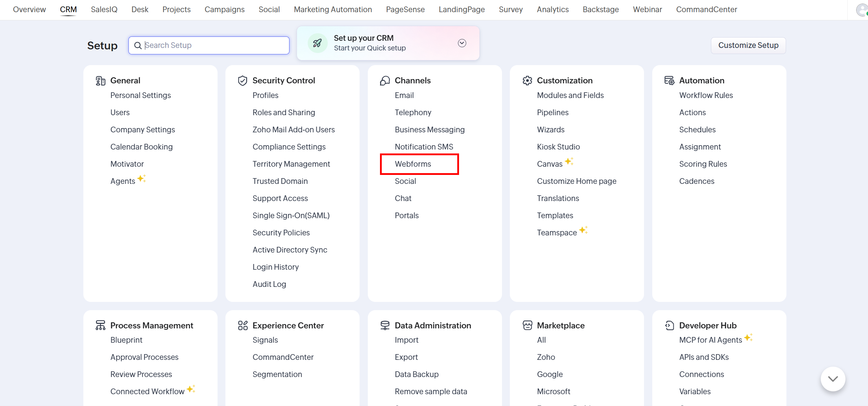Open Personal Settings under General
868x406 pixels.
pyautogui.click(x=141, y=95)
